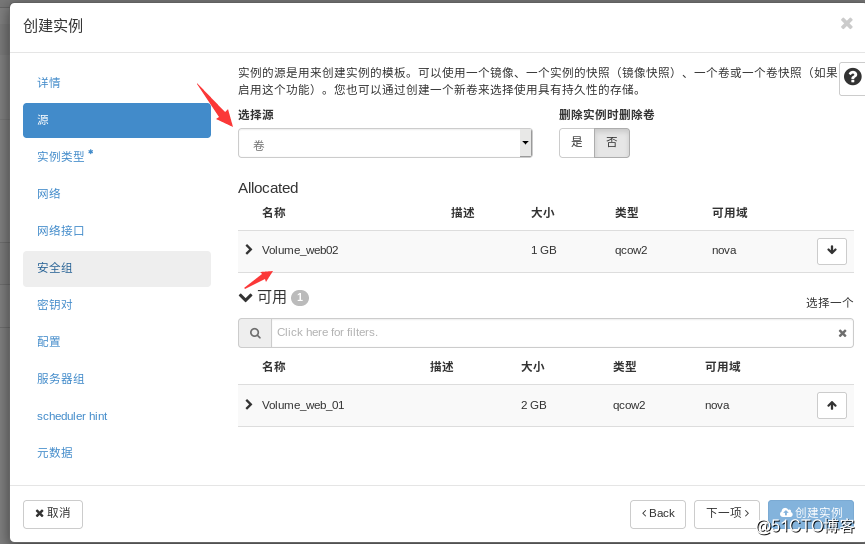
Task: Click the Allocated section heading
Action: click(x=268, y=188)
